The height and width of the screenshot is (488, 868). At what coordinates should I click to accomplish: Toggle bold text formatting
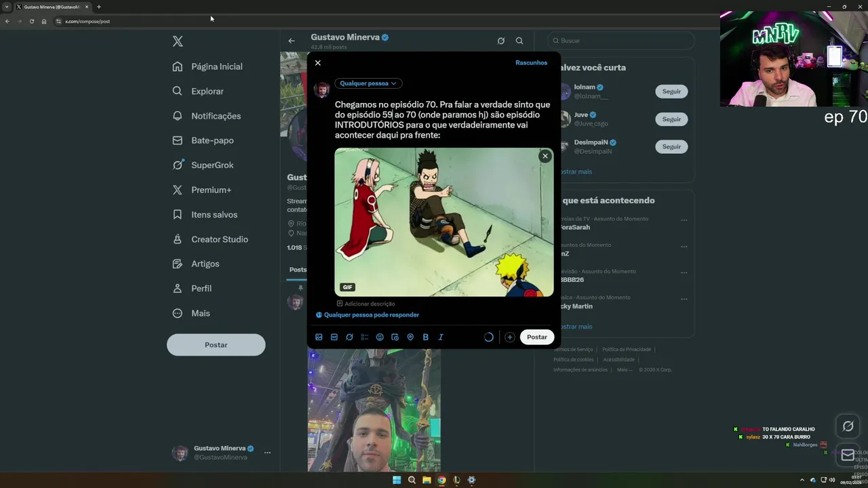[425, 337]
